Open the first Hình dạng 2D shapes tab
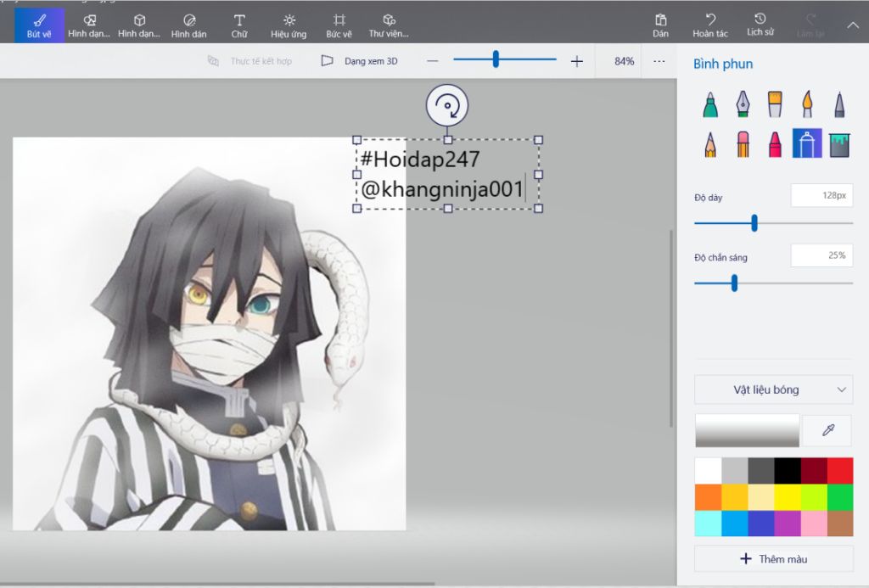Screen dimensions: 869x588 point(89,25)
